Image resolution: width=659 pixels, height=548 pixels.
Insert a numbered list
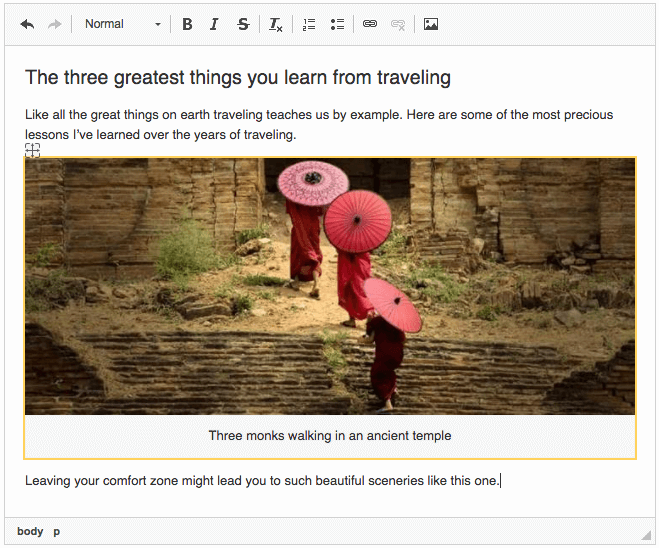click(309, 24)
